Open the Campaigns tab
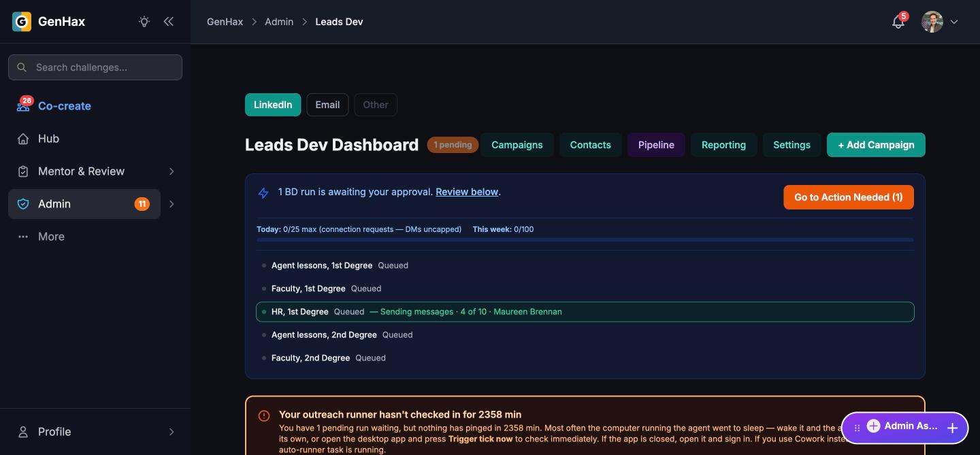This screenshot has width=980, height=455. click(x=517, y=145)
